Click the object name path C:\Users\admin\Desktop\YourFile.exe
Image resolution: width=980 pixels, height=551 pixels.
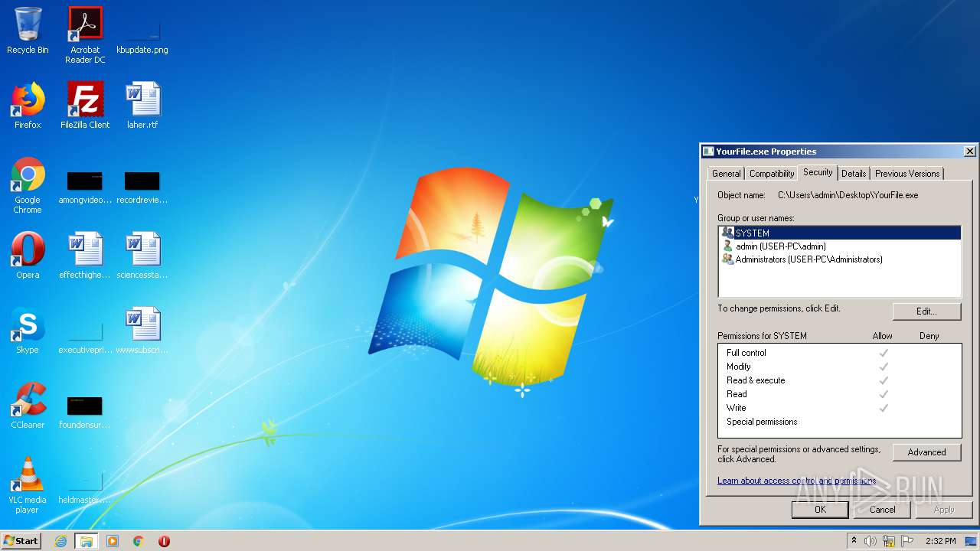point(848,195)
